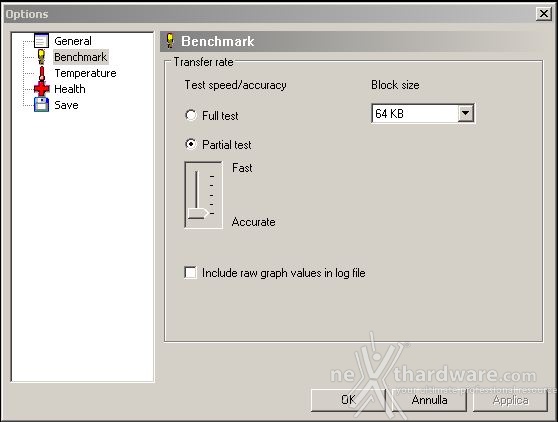Close the Options dialog window
Image resolution: width=558 pixels, height=422 pixels.
544,14
